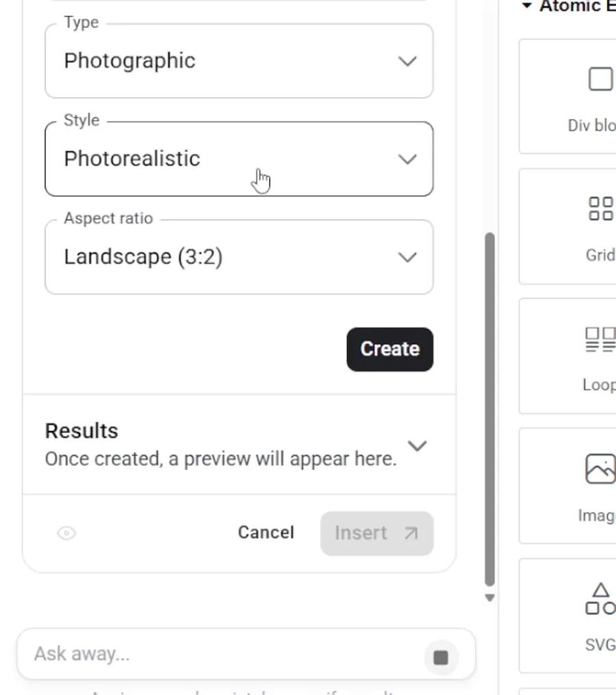The height and width of the screenshot is (695, 616).
Task: Pick the SVG shapes element icon
Action: point(601,599)
